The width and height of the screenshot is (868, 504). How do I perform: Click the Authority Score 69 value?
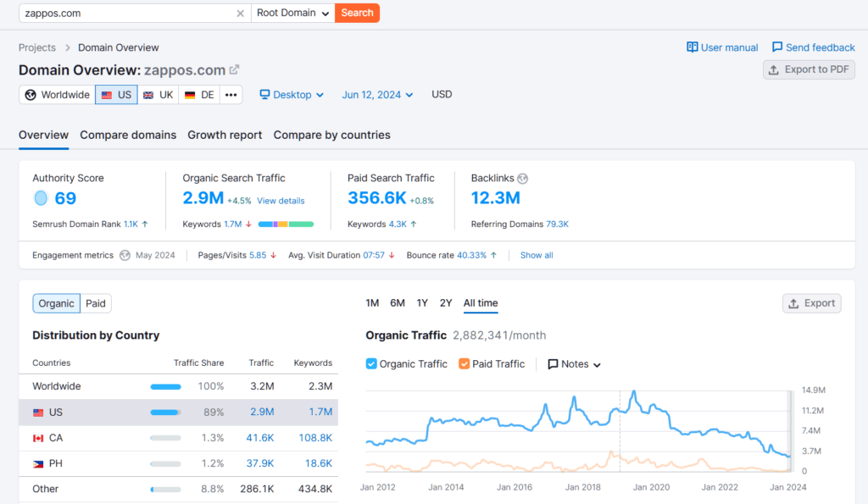coord(65,198)
